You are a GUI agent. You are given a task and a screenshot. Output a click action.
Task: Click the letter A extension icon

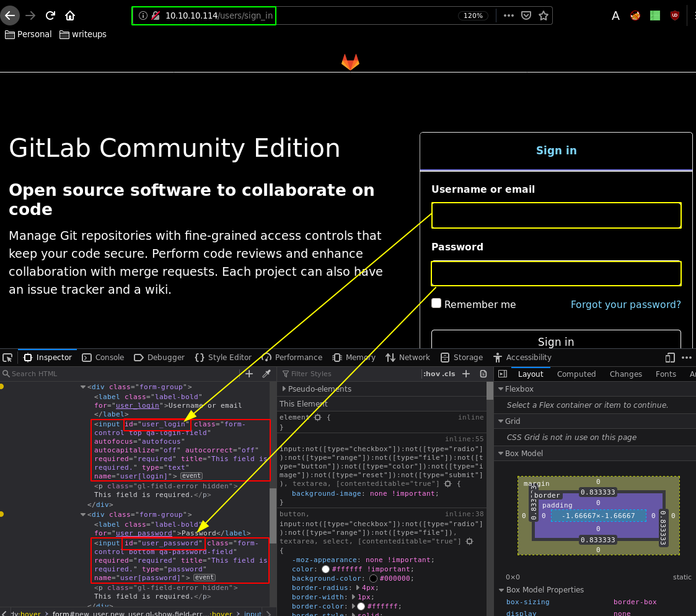(615, 16)
